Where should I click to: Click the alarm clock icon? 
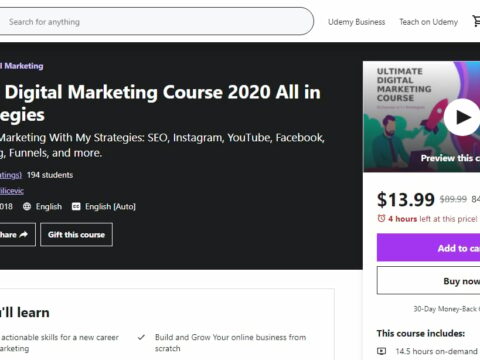[x=381, y=219]
